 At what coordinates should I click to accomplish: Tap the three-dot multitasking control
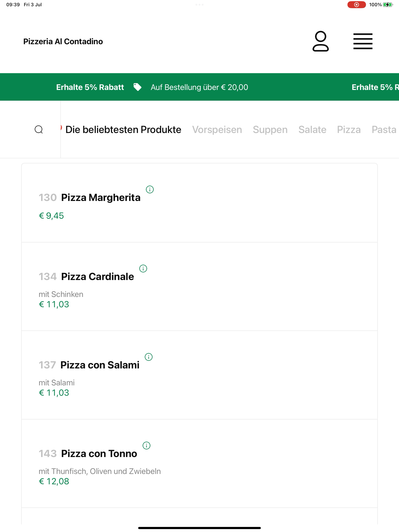199,4
